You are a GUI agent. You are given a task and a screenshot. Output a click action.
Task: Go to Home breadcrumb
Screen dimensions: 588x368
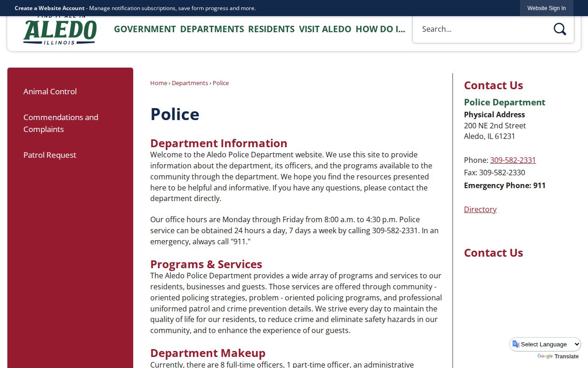tap(158, 83)
